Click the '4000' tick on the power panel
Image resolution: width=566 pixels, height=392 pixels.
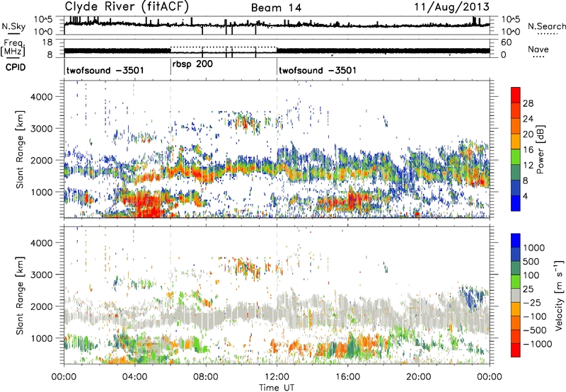pyautogui.click(x=42, y=97)
